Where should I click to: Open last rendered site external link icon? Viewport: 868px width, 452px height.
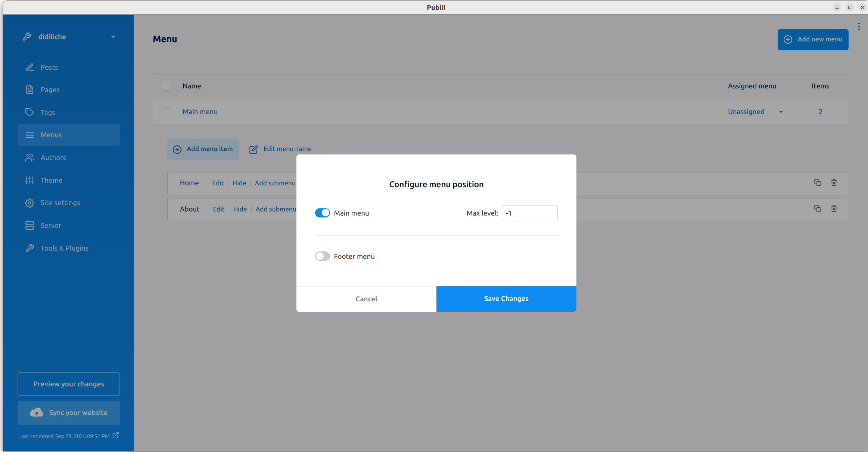coord(116,436)
